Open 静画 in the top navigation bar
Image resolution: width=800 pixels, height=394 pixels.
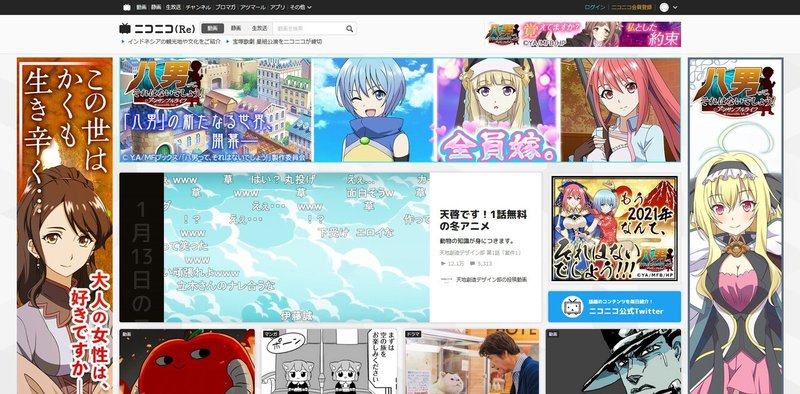156,7
